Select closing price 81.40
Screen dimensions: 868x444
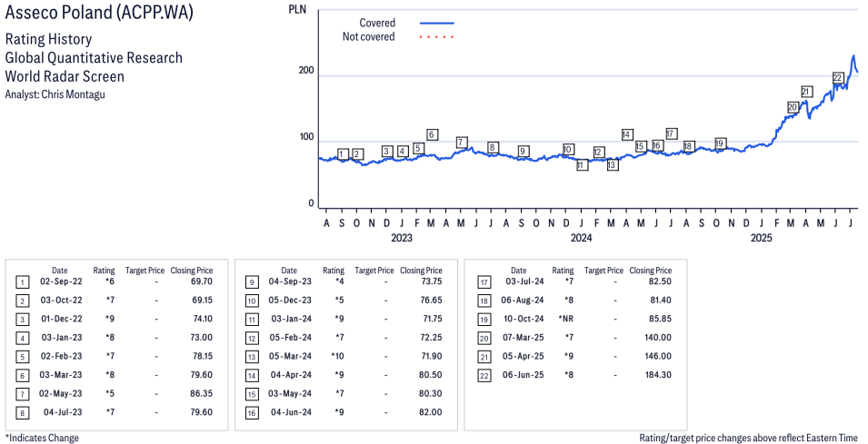[x=660, y=301]
